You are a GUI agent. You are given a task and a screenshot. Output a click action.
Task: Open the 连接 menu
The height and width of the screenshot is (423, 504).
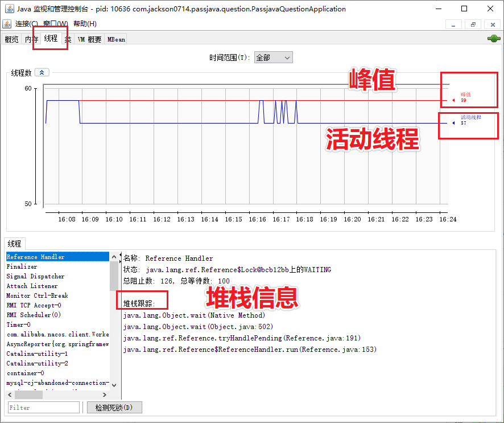tap(27, 24)
